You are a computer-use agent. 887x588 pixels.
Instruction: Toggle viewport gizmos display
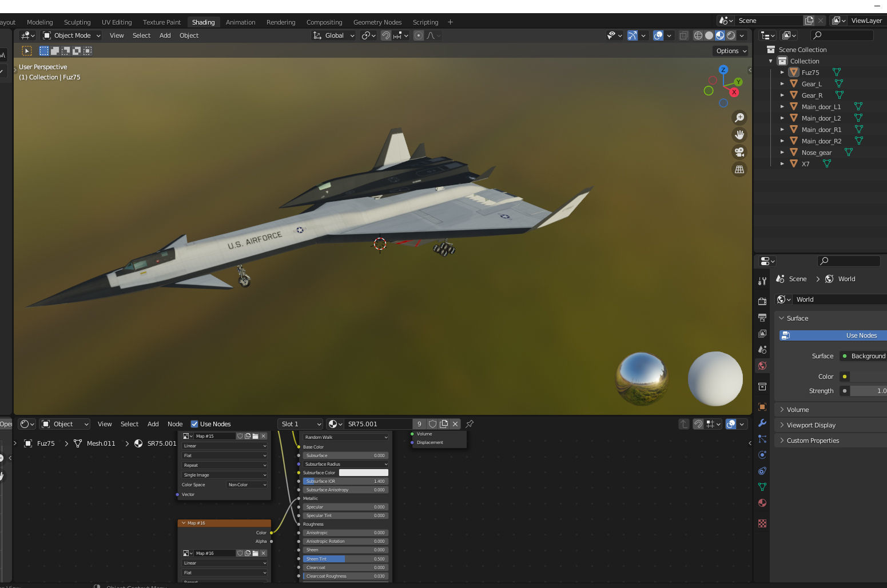[x=632, y=35]
